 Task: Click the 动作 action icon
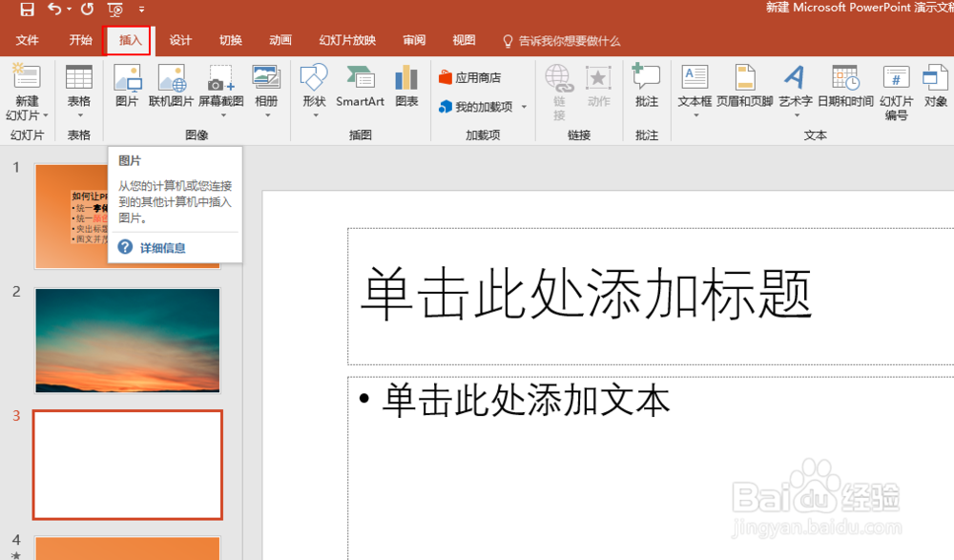[599, 85]
